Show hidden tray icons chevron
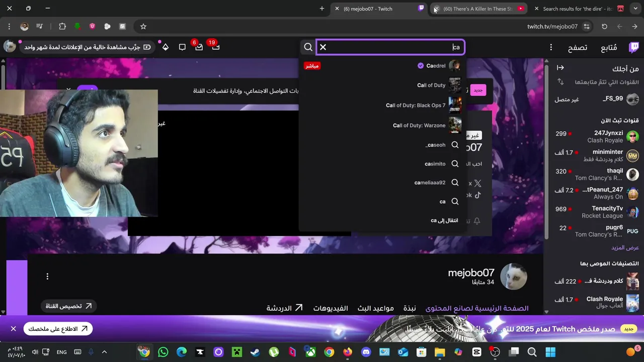 (x=104, y=352)
